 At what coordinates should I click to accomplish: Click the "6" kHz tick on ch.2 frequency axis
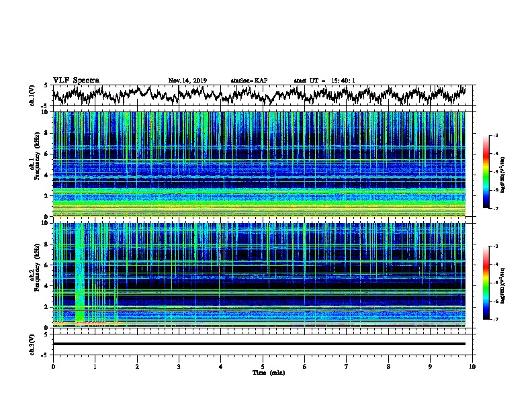[x=47, y=265]
